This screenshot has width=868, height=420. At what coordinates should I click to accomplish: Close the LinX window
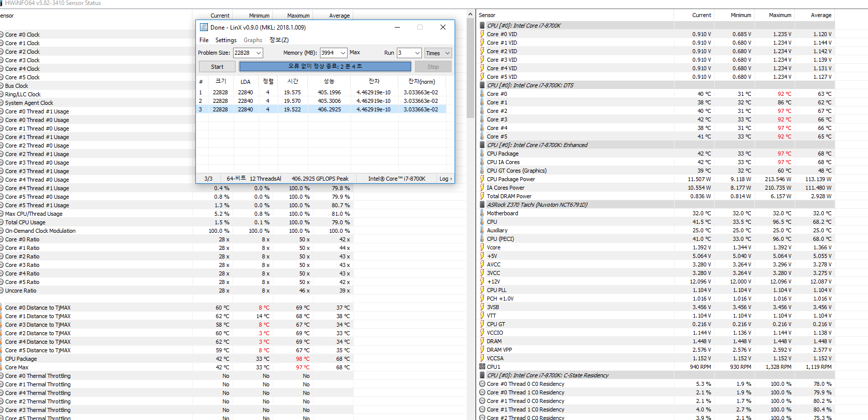tap(443, 27)
